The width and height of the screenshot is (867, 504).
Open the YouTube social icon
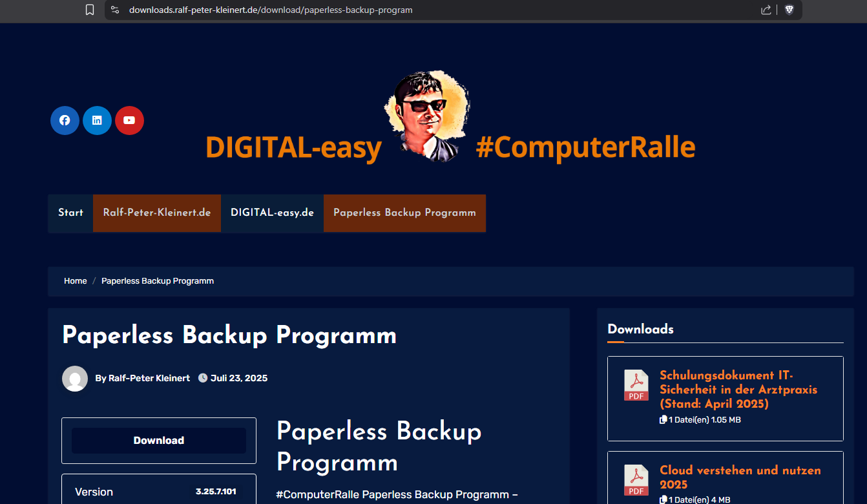coord(129,120)
